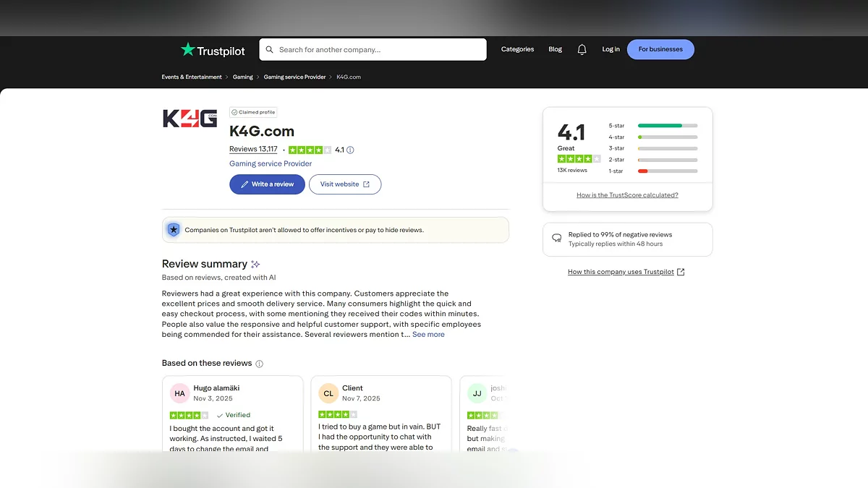Click the Visit website button
868x488 pixels.
click(344, 184)
